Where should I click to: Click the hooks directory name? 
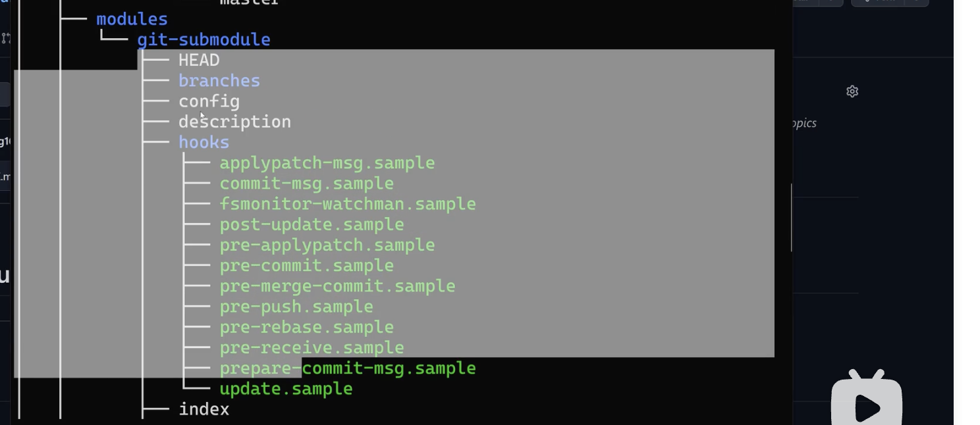tap(204, 142)
